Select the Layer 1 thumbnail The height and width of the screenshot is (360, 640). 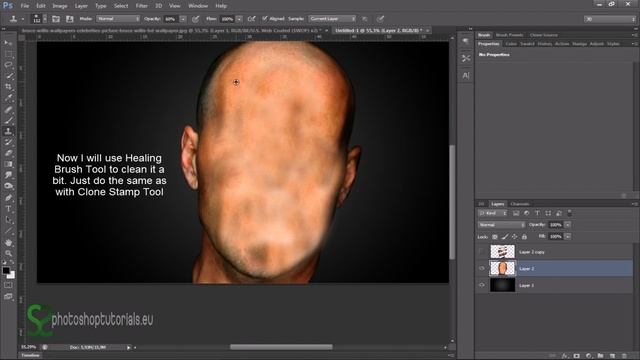coord(502,285)
